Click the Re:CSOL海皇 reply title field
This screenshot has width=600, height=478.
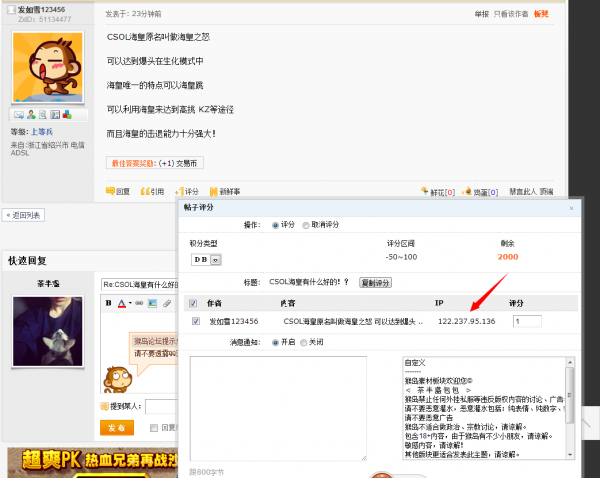click(140, 285)
